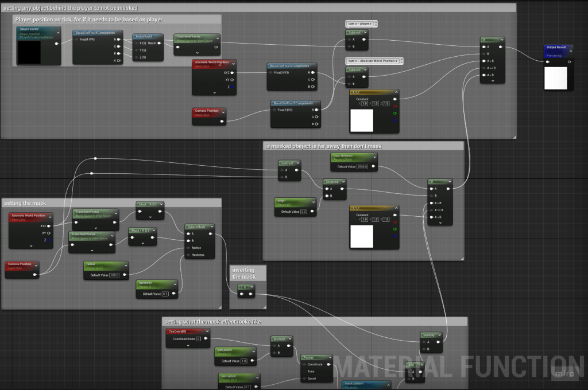Screen dimensions: 588x390
Task: Click the green channel output pin on the Constant node
Action: click(395, 113)
